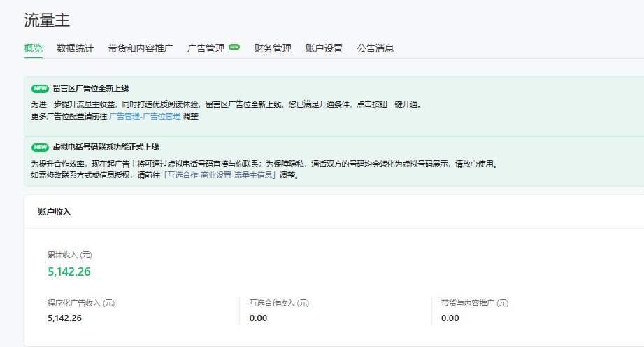The image size is (644, 347).
Task: Click the 程序化广告收入 (元) label
Action: coord(81,303)
